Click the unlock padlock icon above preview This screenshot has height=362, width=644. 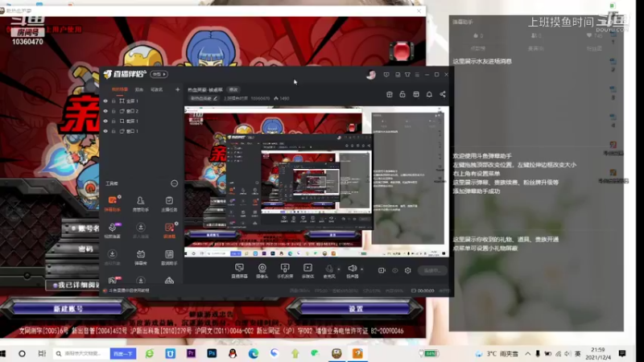click(x=402, y=94)
